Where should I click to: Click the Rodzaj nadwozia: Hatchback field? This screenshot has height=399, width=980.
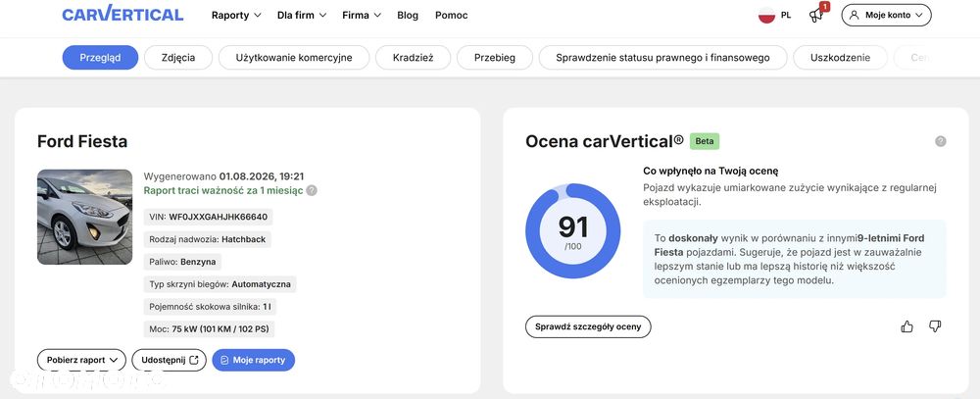(x=208, y=239)
